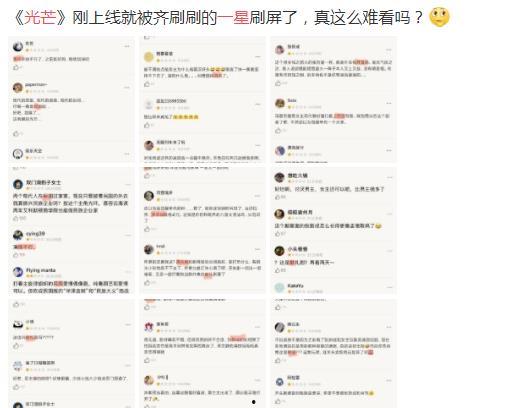Click thumbs-up under 小吴看番's review

tap(278, 270)
